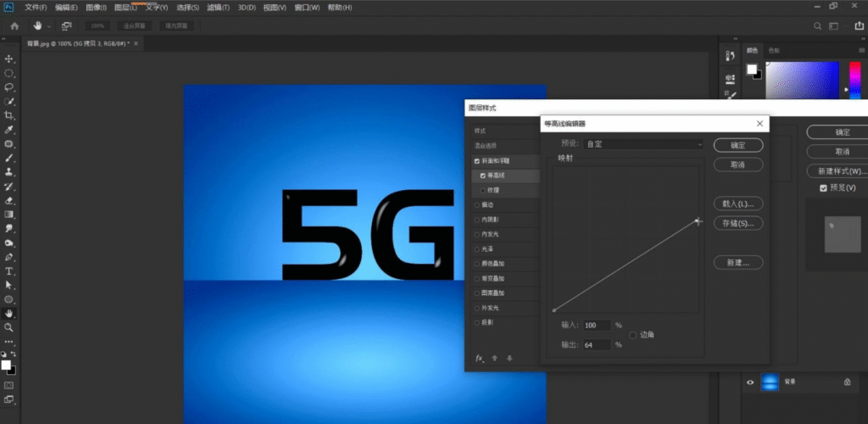Viewport: 868px width, 424px height.
Task: Select the Elliptical Marquee tool
Action: (x=8, y=73)
